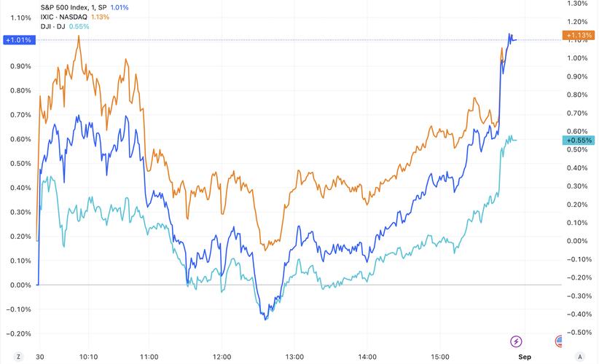Toggle auto scale with the A button
Viewport: 599px width, 364px height.
point(580,357)
